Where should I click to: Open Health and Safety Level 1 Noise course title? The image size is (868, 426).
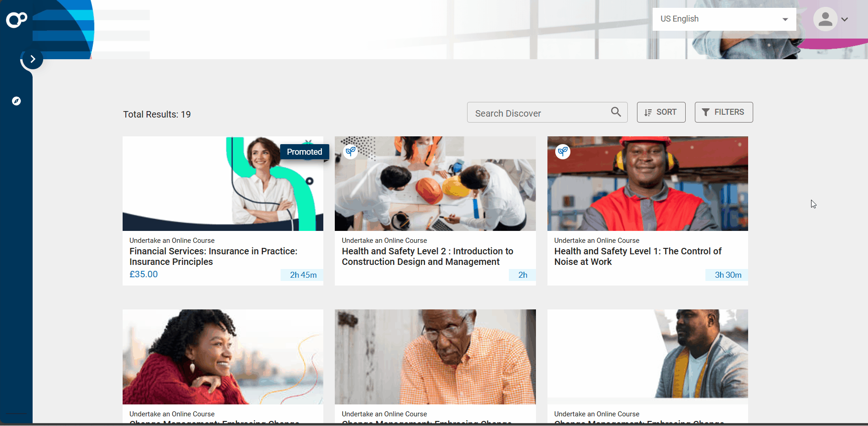[x=637, y=257]
